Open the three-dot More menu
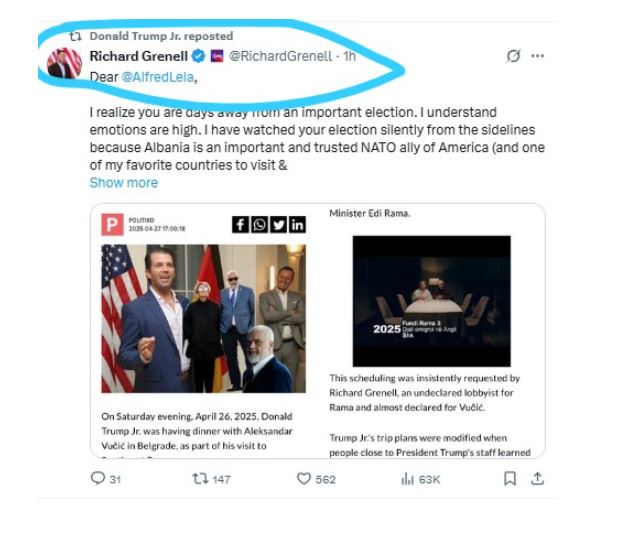The width and height of the screenshot is (626, 543). (538, 56)
